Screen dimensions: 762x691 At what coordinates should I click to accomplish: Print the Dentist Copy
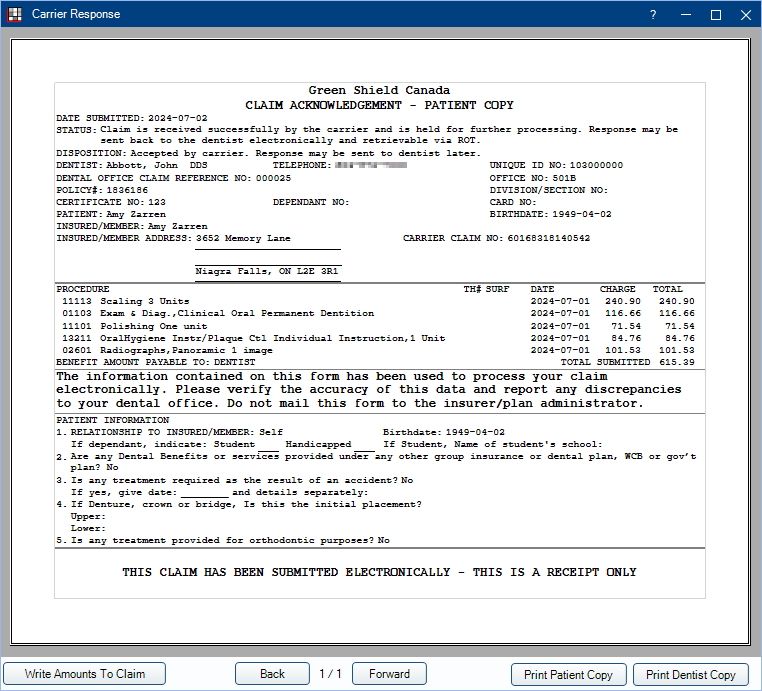(x=691, y=674)
